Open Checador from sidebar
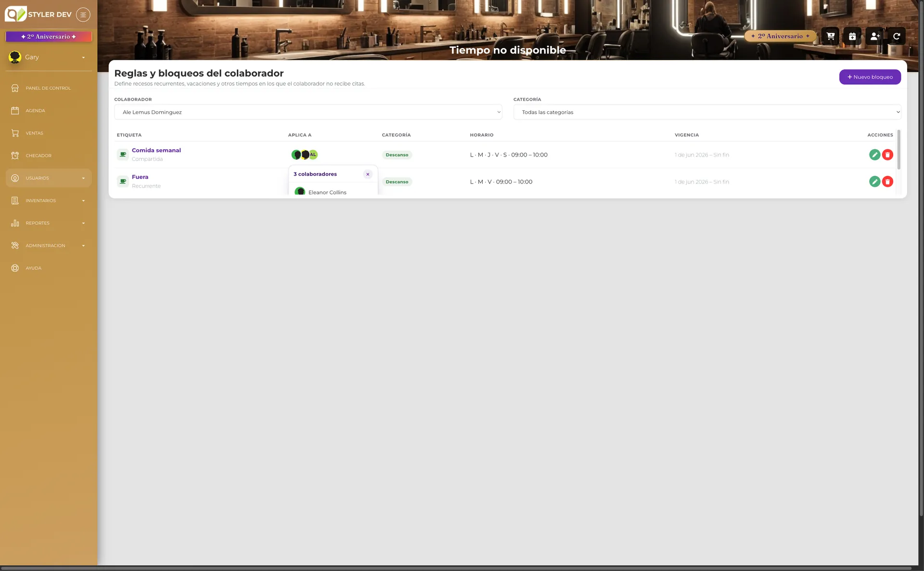924x571 pixels. [x=49, y=156]
